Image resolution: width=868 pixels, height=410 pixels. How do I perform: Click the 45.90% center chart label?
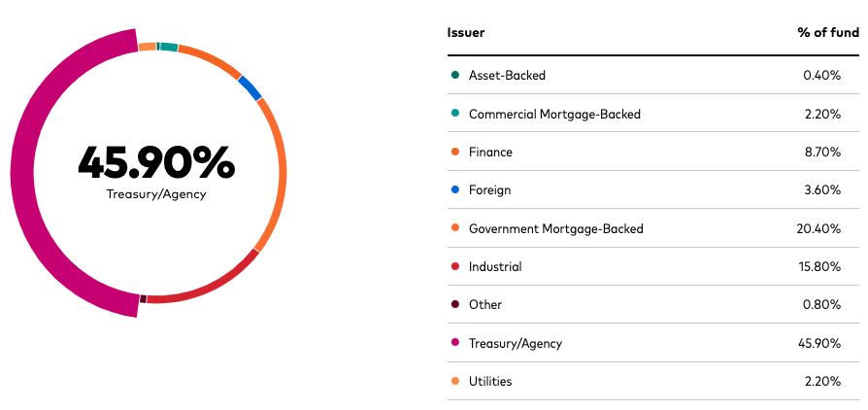point(156,162)
